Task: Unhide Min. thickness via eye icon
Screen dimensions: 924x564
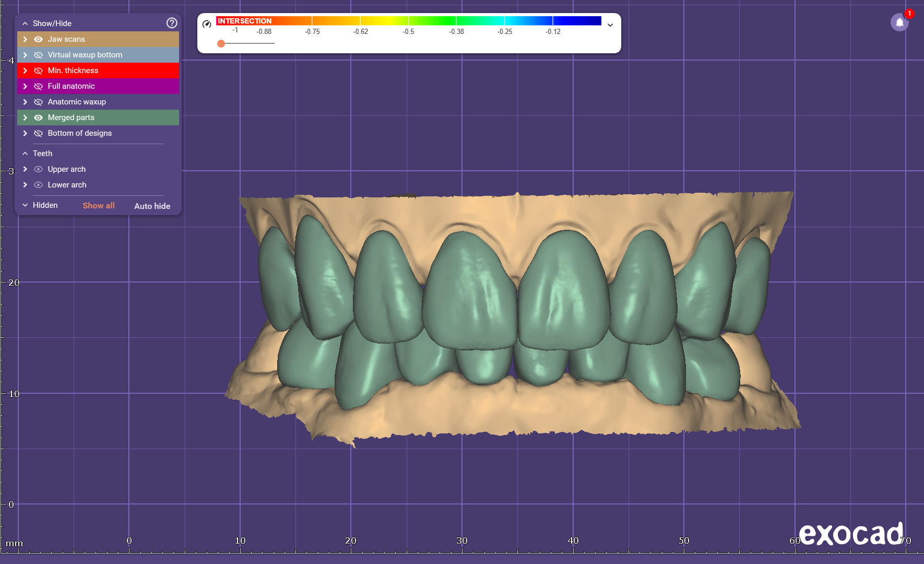Action: (x=38, y=70)
